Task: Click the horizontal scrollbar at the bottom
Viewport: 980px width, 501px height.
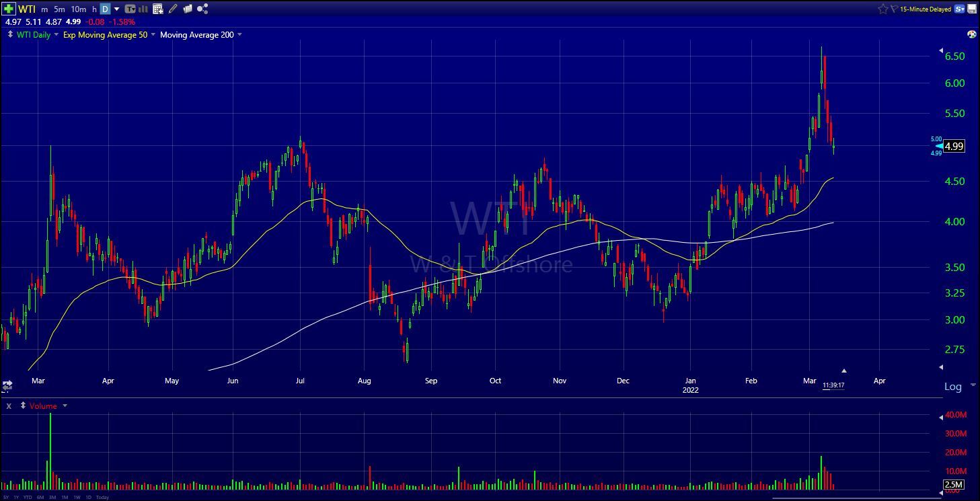Action: tap(856, 498)
